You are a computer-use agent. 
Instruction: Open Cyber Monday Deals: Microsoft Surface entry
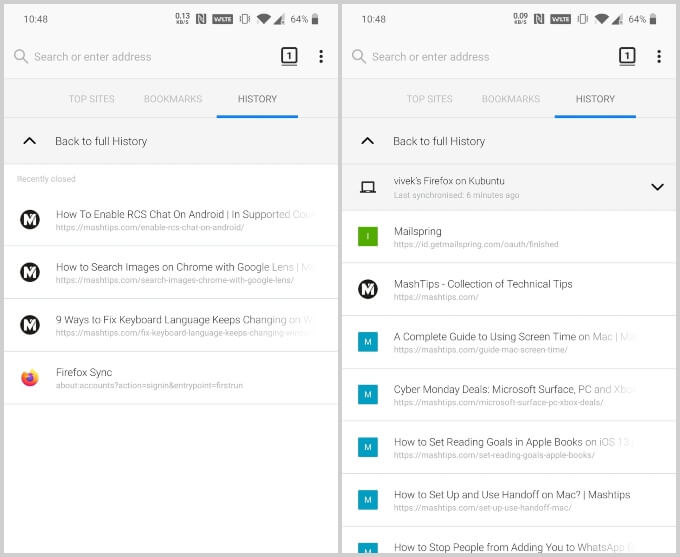pyautogui.click(x=509, y=394)
